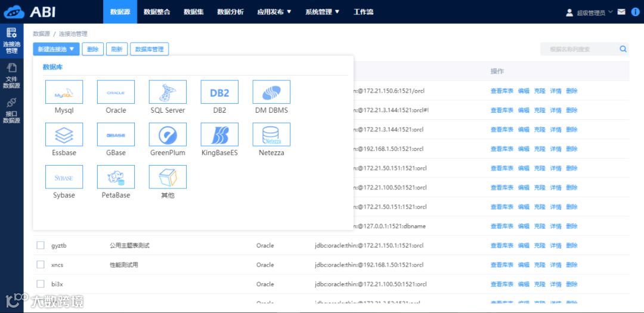The height and width of the screenshot is (313, 644).
Task: Select the KingBaseES database icon
Action: [x=219, y=134]
